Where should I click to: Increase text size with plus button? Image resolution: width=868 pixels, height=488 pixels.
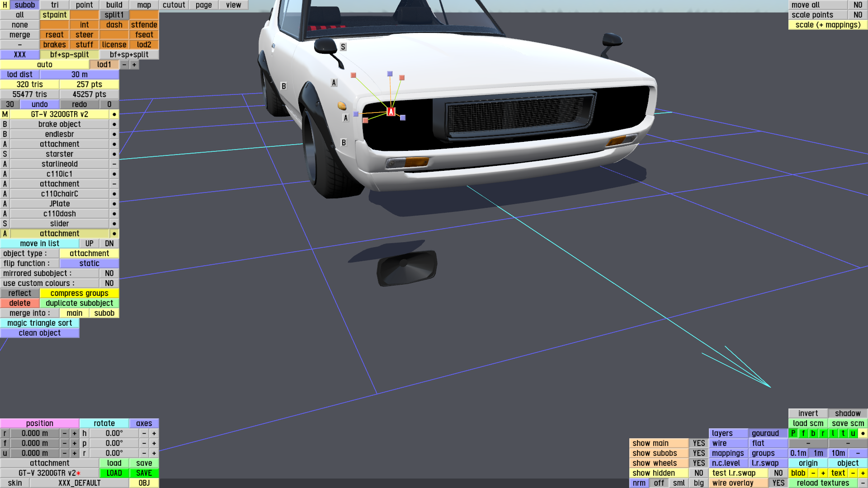[863, 473]
